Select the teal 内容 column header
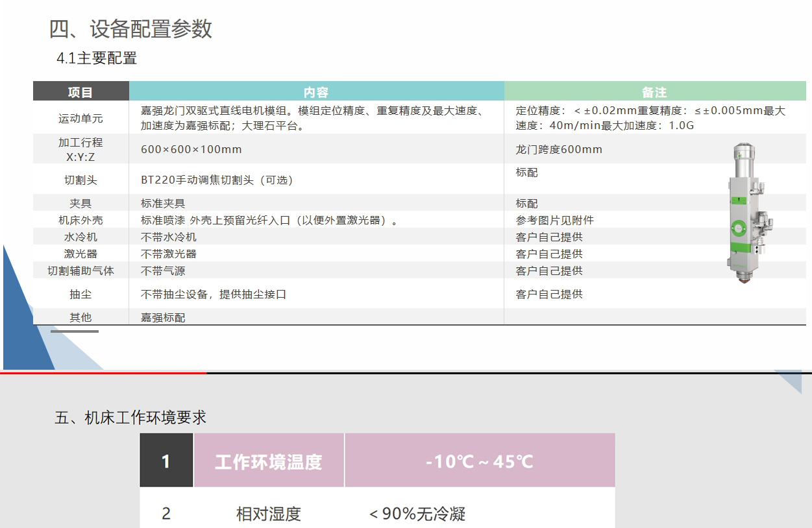The width and height of the screenshot is (812, 528). [316, 92]
